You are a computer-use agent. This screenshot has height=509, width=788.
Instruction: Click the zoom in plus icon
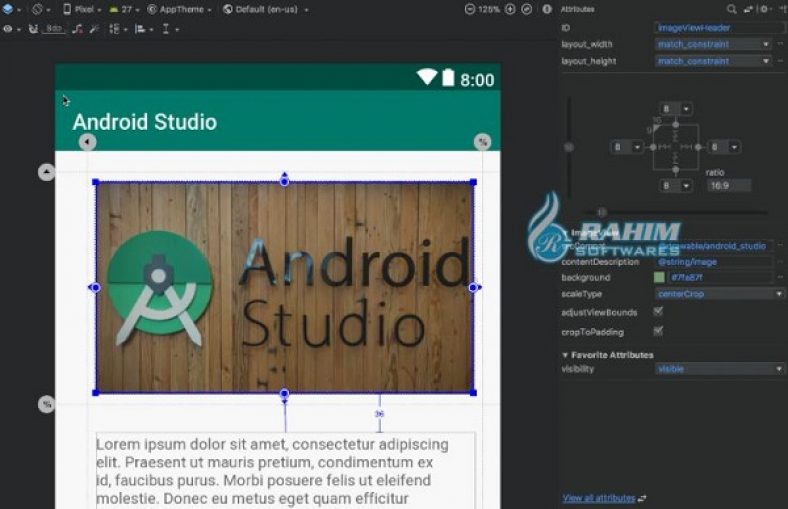(511, 9)
